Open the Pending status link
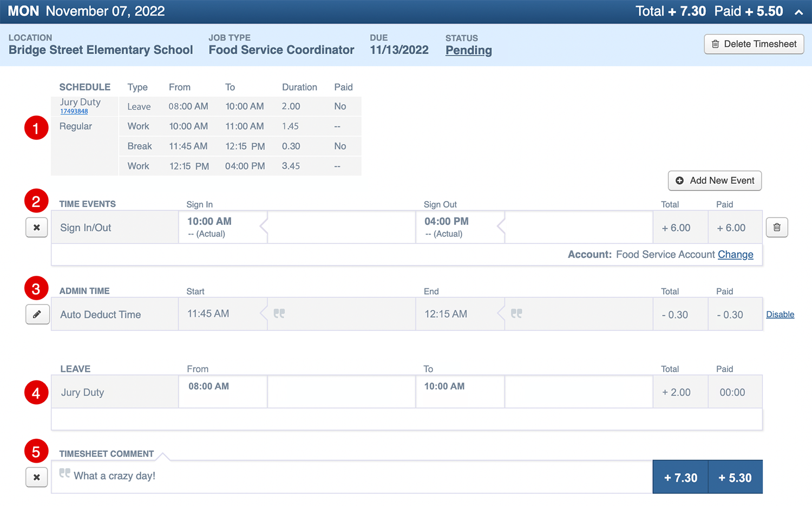Image resolution: width=812 pixels, height=506 pixels. click(x=468, y=50)
